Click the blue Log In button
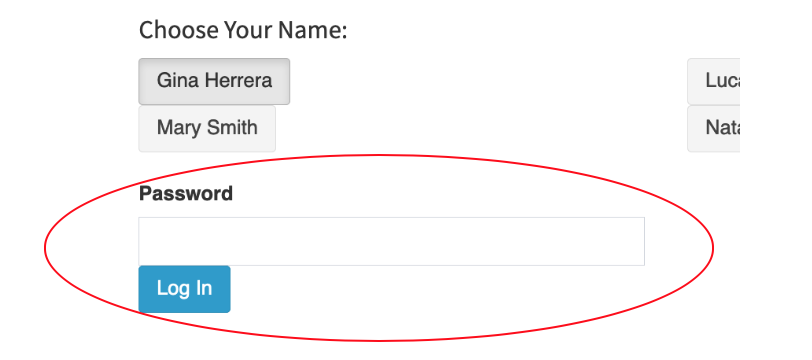This screenshot has width=812, height=360. (184, 289)
